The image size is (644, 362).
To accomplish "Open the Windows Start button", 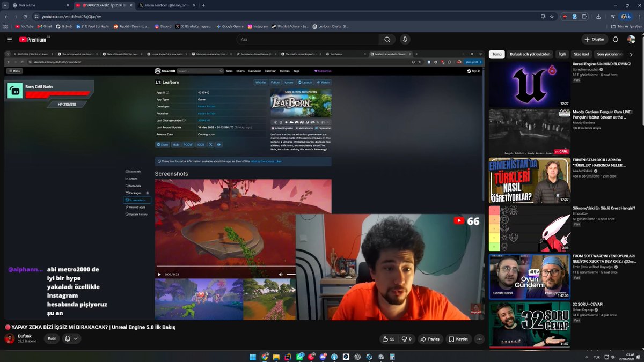I will 253,357.
